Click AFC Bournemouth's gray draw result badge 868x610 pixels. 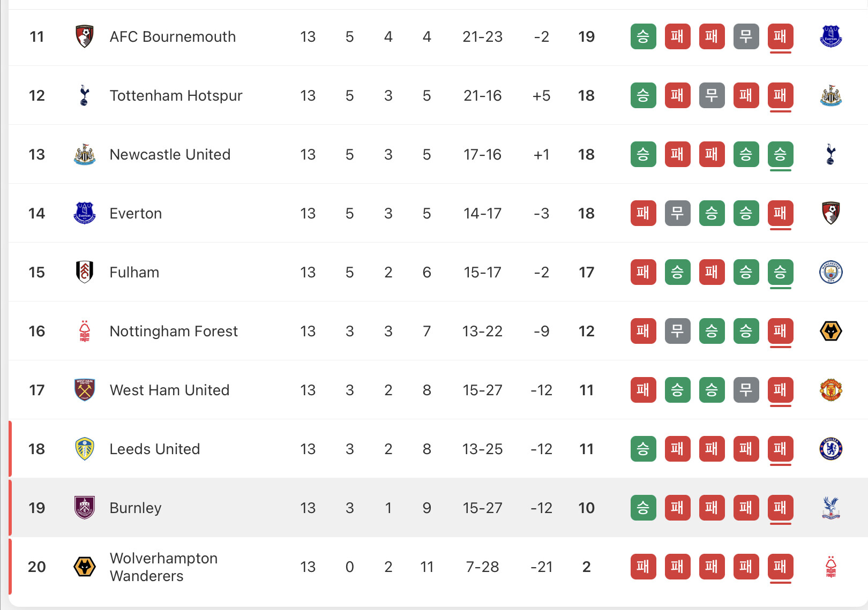[746, 36]
